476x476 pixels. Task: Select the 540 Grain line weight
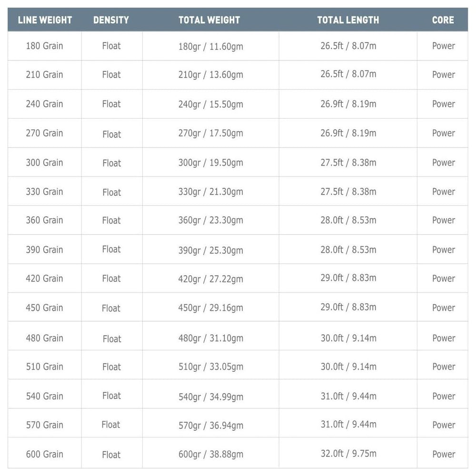pyautogui.click(x=45, y=396)
